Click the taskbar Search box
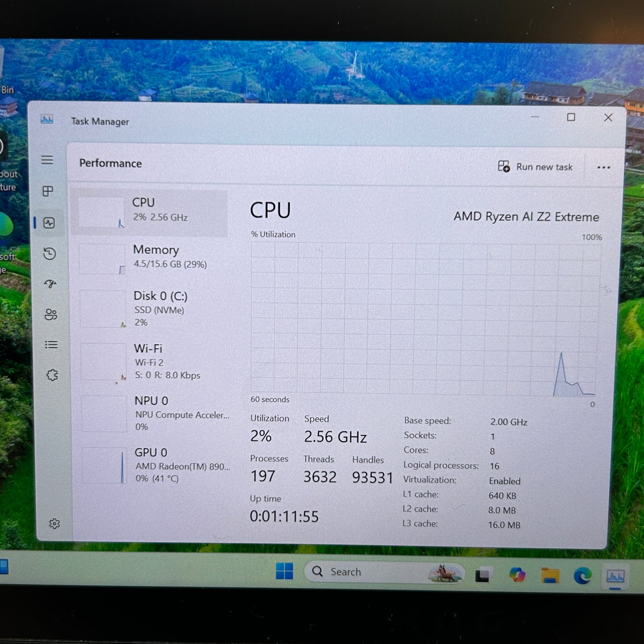The image size is (644, 644). click(384, 572)
